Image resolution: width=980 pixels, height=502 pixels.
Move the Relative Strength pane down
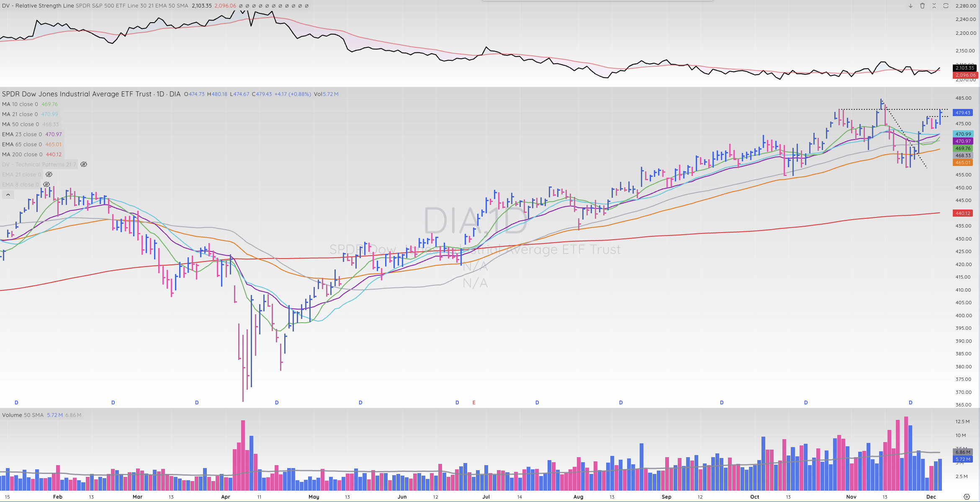tap(911, 6)
